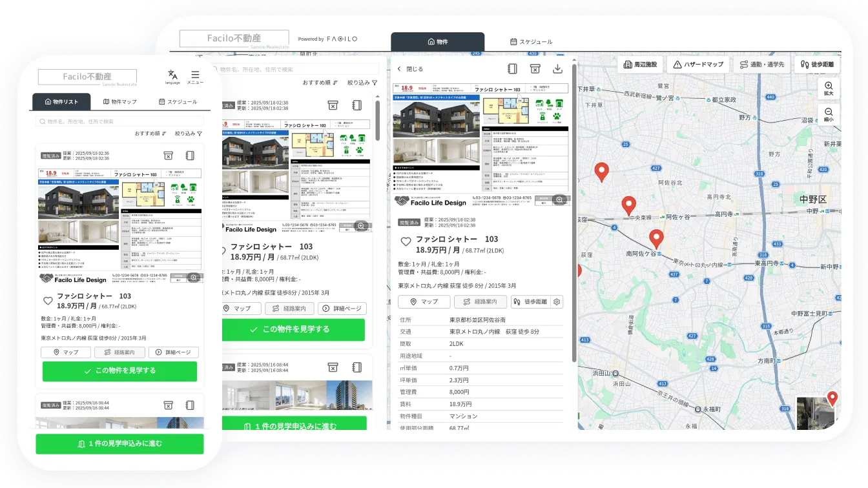868x488 pixels.
Task: Archive the second property in desktop list
Action: [333, 367]
